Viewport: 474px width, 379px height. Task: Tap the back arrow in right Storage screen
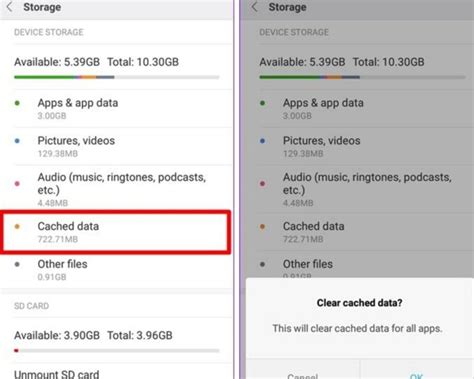pyautogui.click(x=255, y=7)
